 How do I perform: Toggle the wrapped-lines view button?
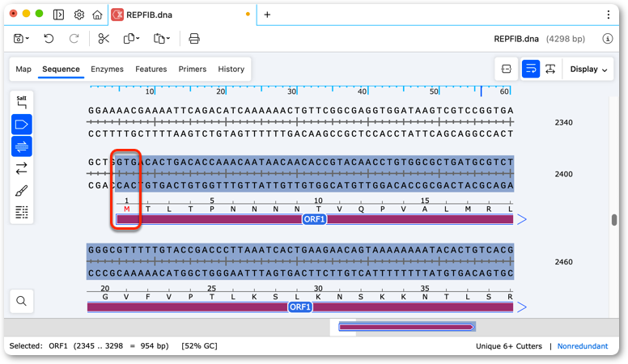(x=531, y=70)
